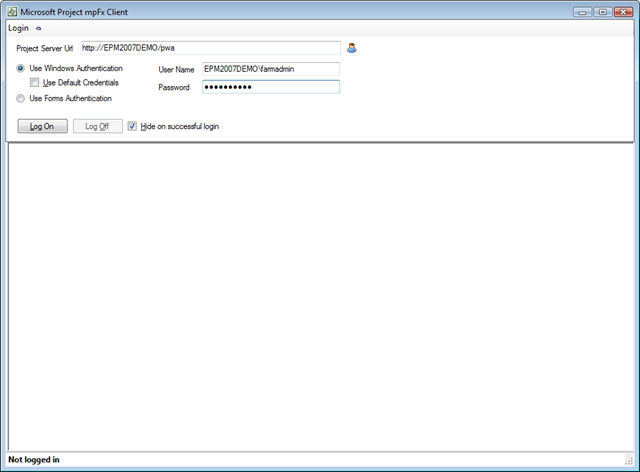Collapse the Login panel with the chevron
The image size is (640, 472).
38,29
